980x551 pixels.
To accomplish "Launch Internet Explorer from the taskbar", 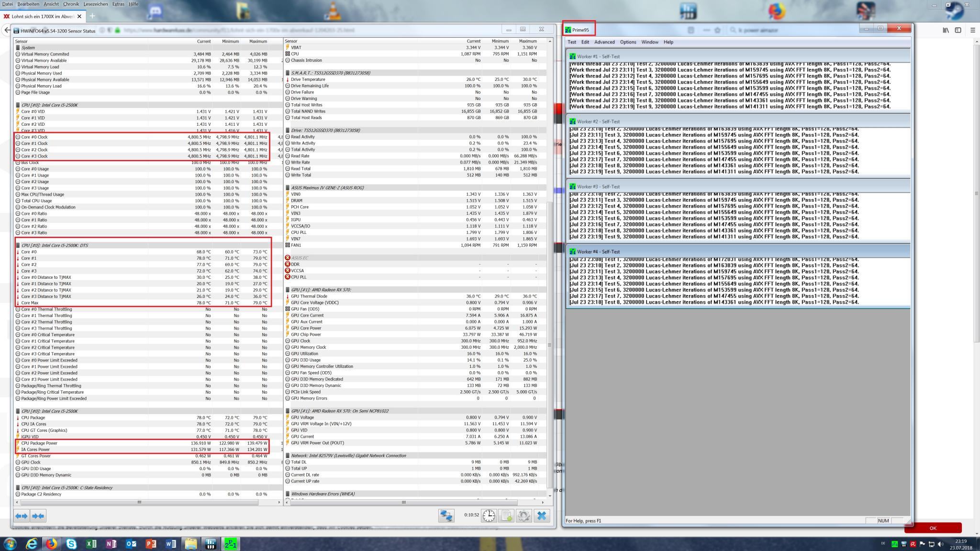I will tap(32, 544).
